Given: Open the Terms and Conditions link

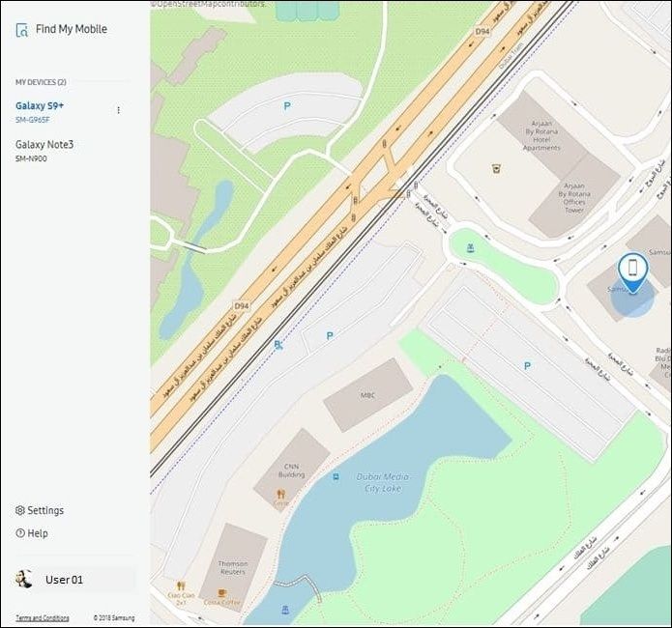Looking at the screenshot, I should (42, 617).
